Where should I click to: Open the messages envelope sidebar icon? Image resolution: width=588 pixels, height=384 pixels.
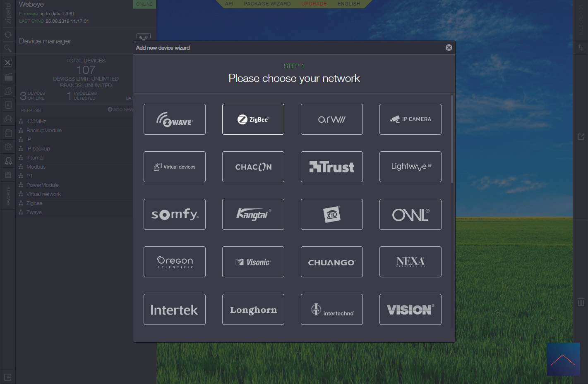[x=8, y=119]
